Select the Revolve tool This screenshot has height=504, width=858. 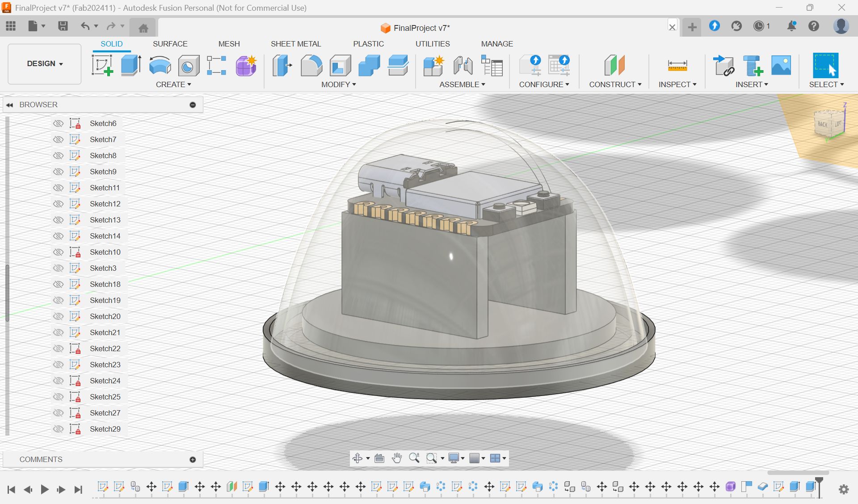coord(160,65)
